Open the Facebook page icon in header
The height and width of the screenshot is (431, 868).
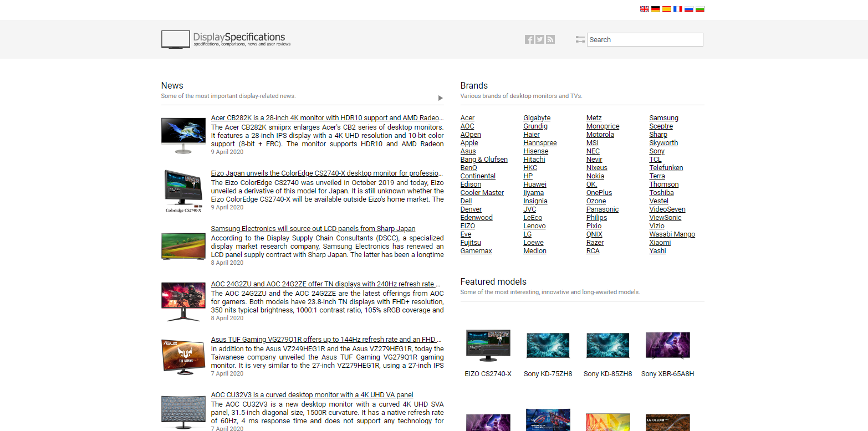(529, 39)
